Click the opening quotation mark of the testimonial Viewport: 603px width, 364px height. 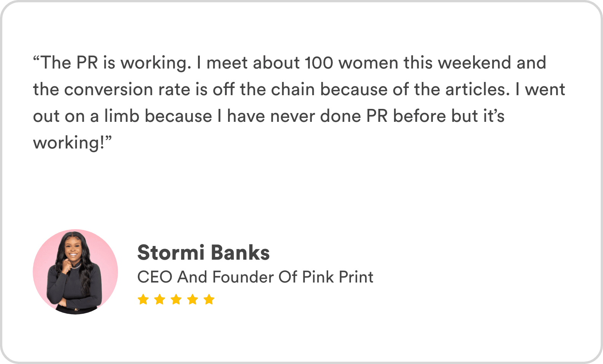(37, 60)
